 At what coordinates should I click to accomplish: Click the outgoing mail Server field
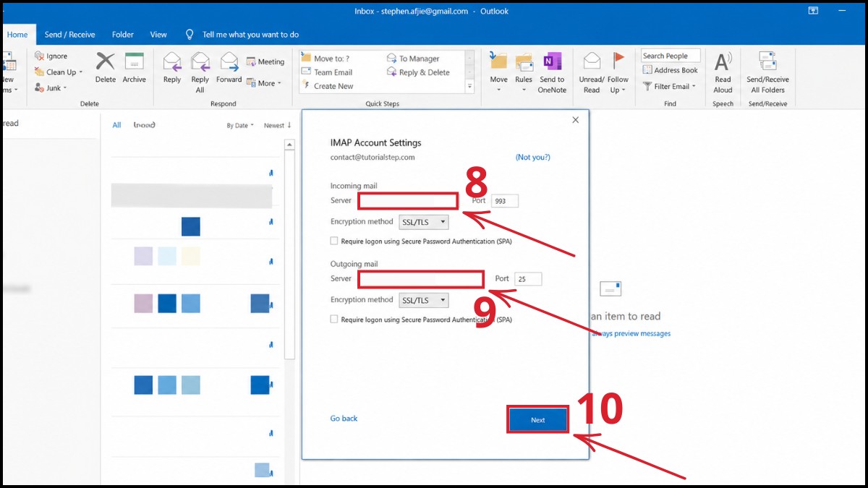(x=421, y=279)
